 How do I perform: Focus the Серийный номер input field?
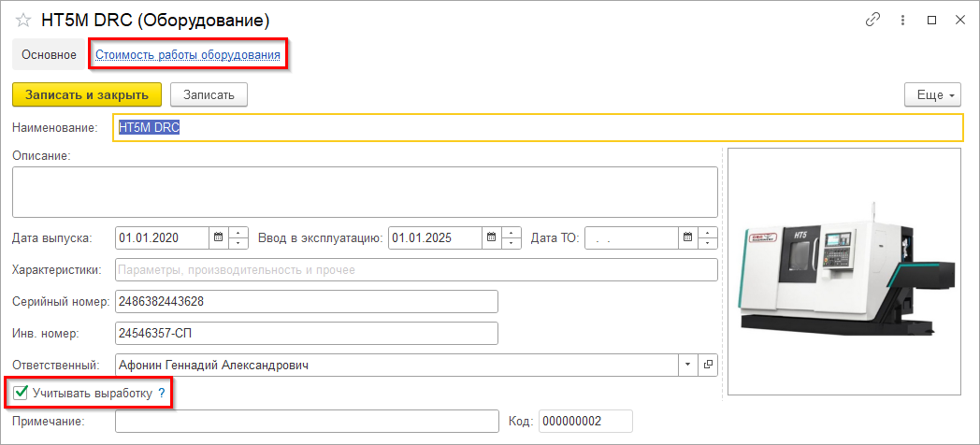pyautogui.click(x=307, y=301)
